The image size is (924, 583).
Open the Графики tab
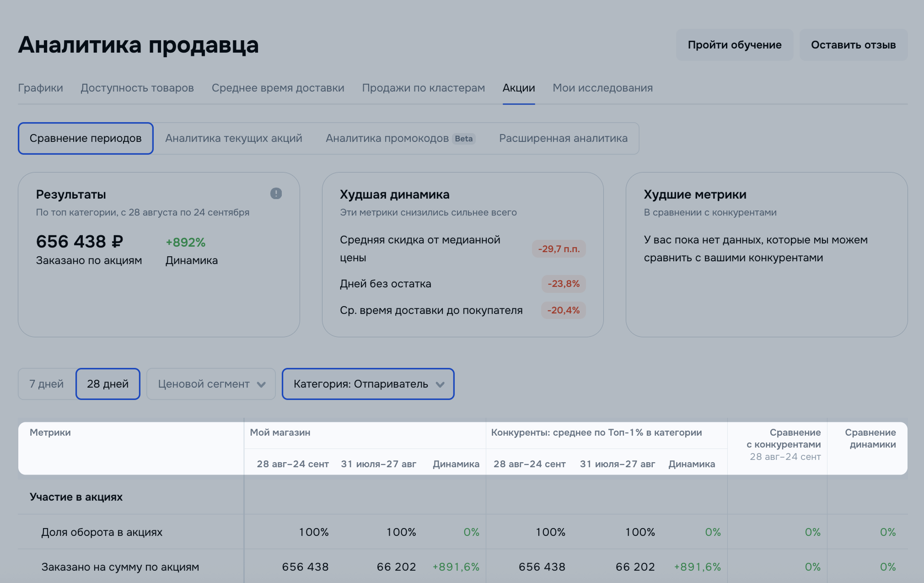tap(40, 88)
